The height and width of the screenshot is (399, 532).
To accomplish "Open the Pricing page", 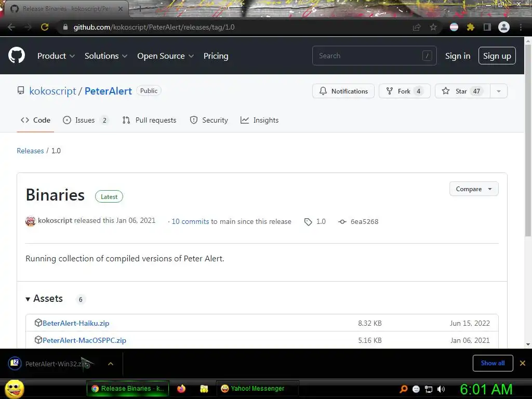I will pyautogui.click(x=216, y=56).
